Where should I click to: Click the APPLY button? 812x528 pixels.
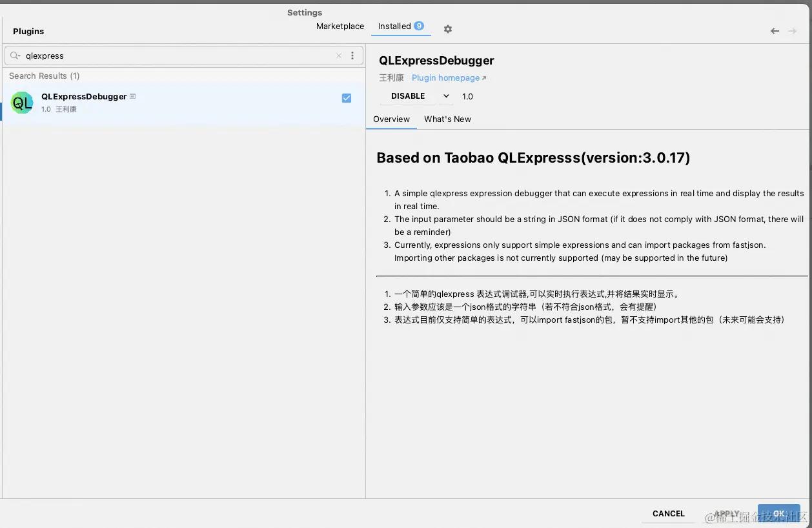(727, 514)
